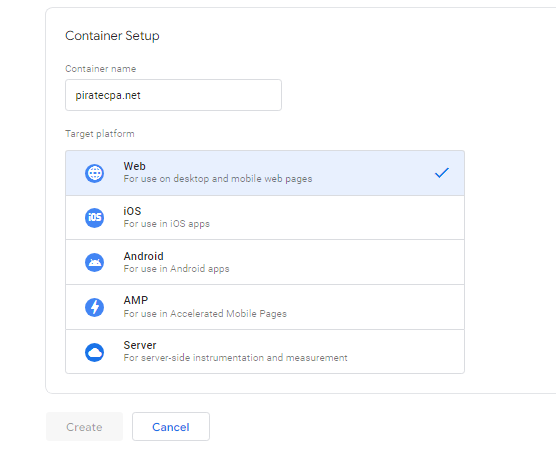The height and width of the screenshot is (450, 556).
Task: Focus the Container name input field
Action: 173,95
